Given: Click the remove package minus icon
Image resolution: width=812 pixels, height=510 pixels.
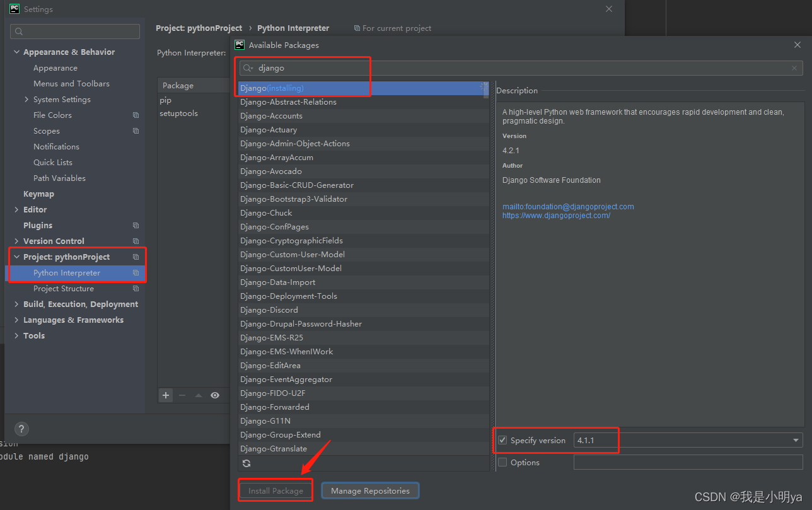Looking at the screenshot, I should (182, 395).
